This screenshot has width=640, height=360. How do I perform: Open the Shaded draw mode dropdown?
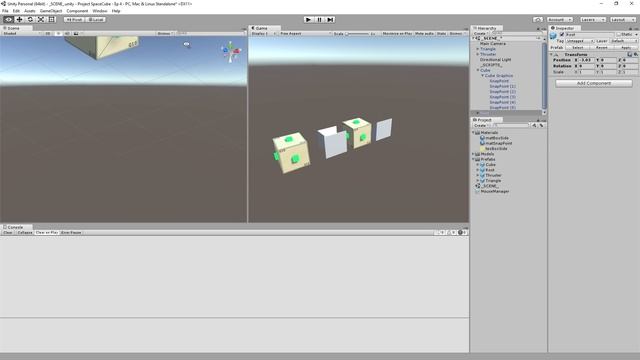pos(21,33)
